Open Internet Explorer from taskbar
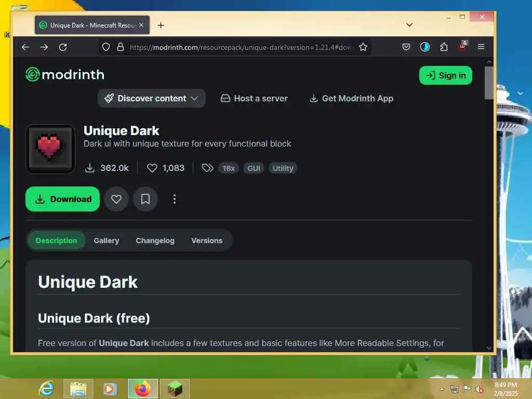Viewport: 532px width, 399px height. 46,389
